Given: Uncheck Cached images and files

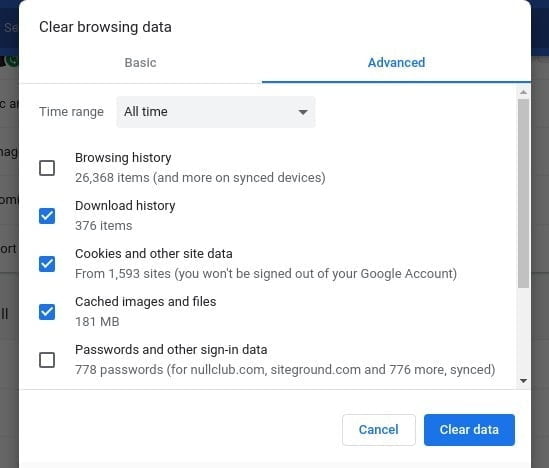Looking at the screenshot, I should (47, 312).
